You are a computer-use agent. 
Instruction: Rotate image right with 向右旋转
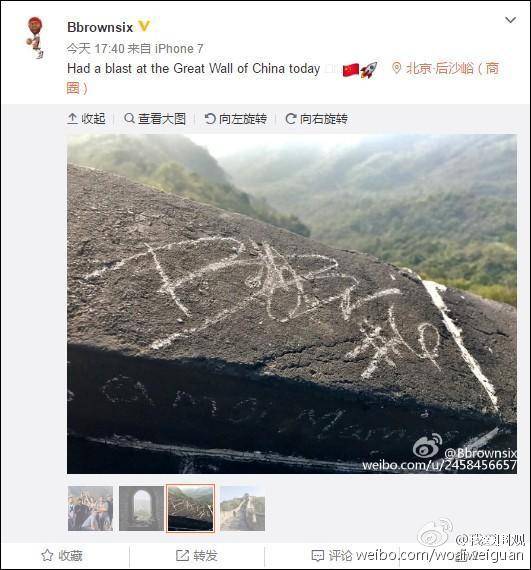[317, 119]
